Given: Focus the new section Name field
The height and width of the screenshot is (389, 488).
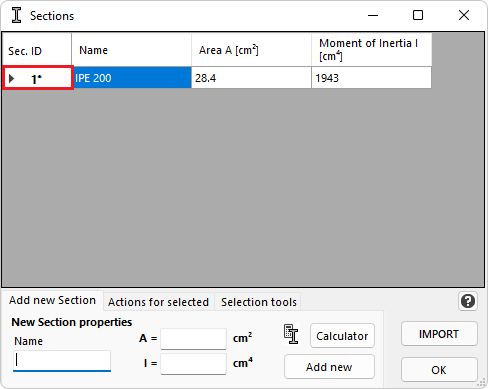Looking at the screenshot, I should [x=62, y=361].
